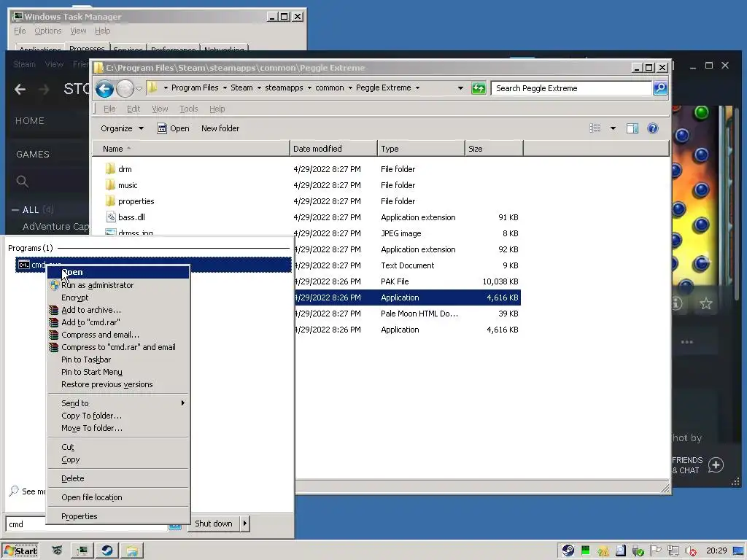Screen dimensions: 747x560
Task: Open the drm folder icon
Action: point(111,168)
